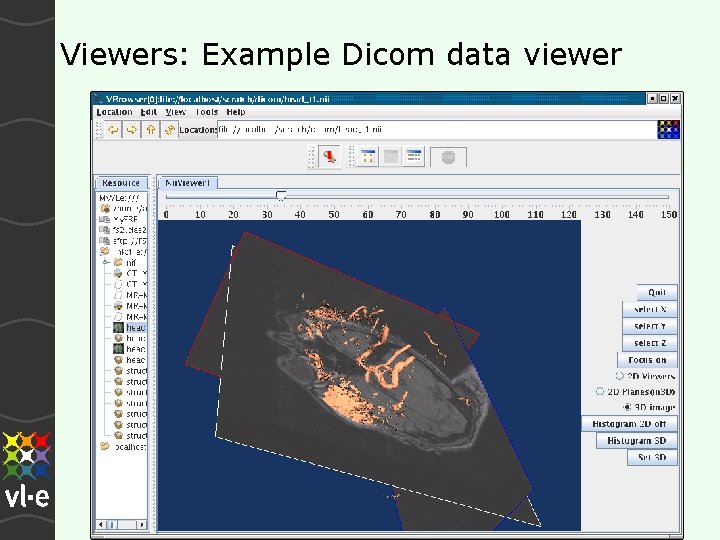Click the Quit button

(x=657, y=292)
